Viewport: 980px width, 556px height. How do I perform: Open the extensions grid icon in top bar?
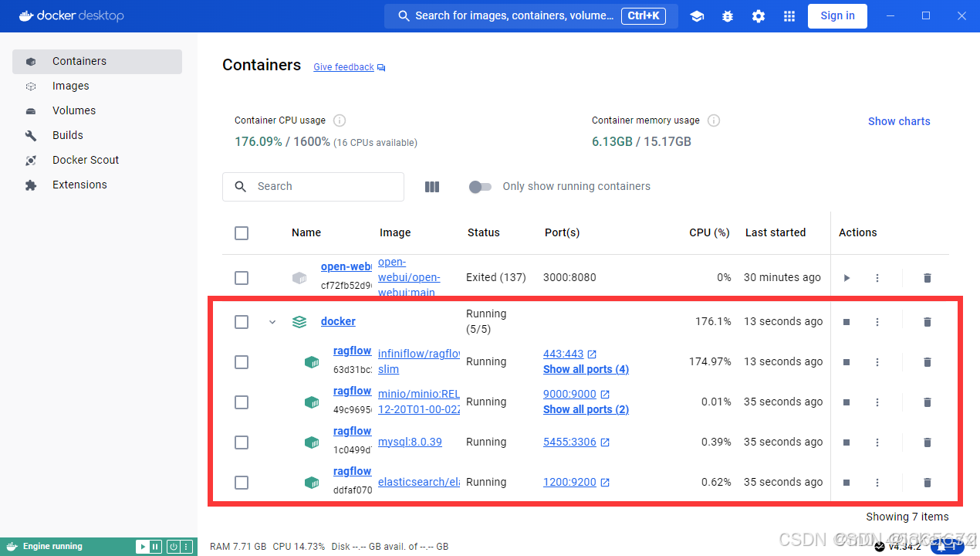(789, 16)
